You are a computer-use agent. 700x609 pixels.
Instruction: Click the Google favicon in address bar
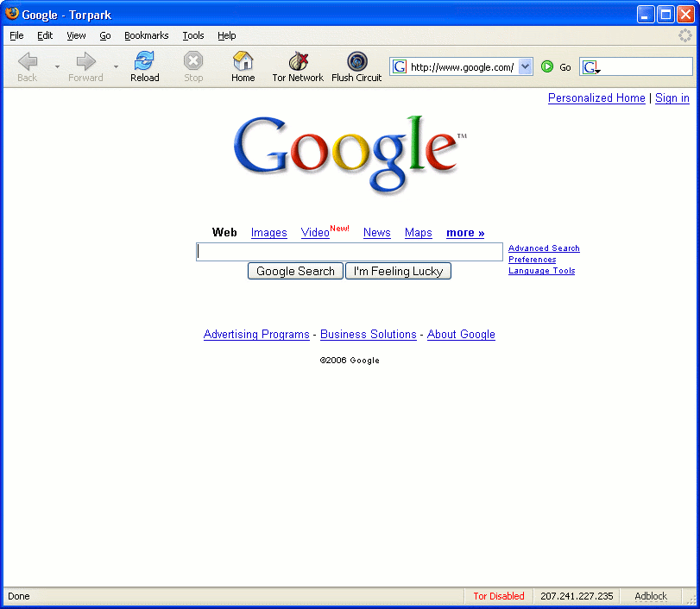pos(400,67)
